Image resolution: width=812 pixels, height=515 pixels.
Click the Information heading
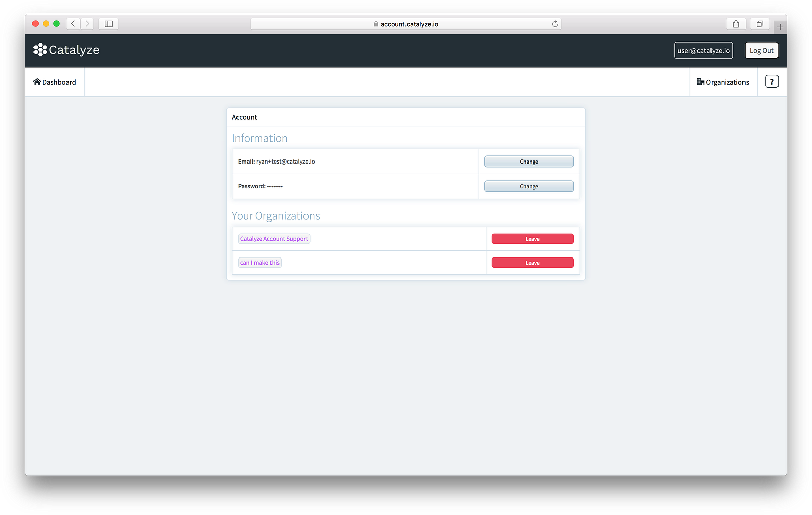pyautogui.click(x=260, y=138)
